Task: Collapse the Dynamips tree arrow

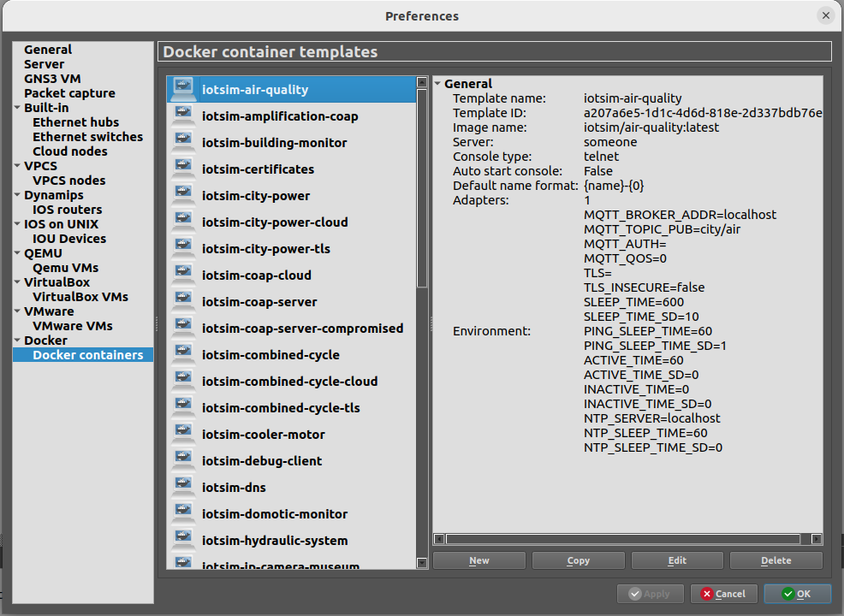Action: pyautogui.click(x=17, y=195)
